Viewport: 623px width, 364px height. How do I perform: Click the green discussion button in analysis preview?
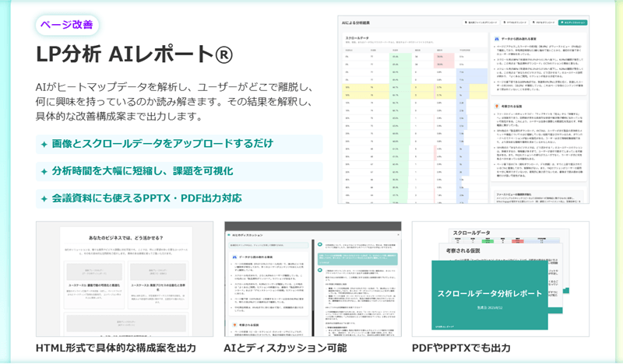pos(572,23)
